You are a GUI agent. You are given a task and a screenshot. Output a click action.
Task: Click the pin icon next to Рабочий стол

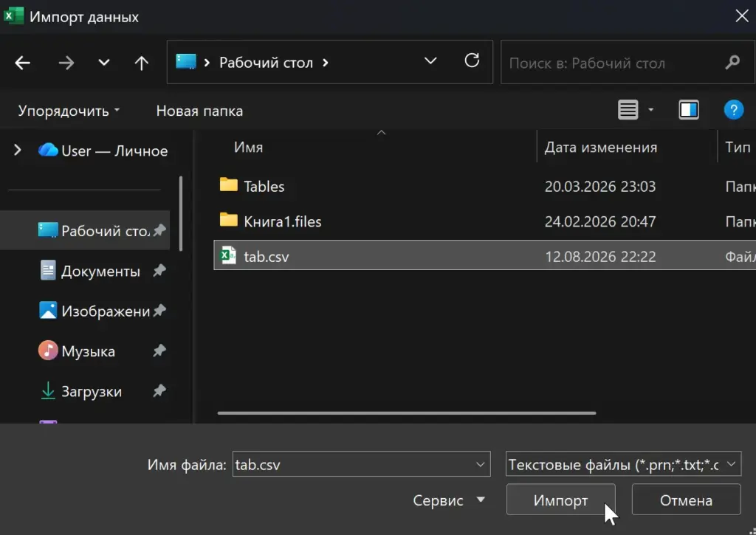(x=159, y=230)
